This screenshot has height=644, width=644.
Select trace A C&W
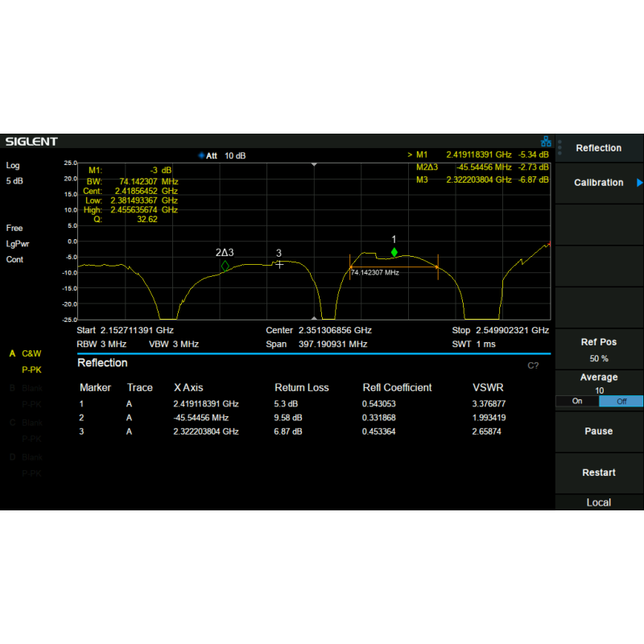[x=28, y=353]
